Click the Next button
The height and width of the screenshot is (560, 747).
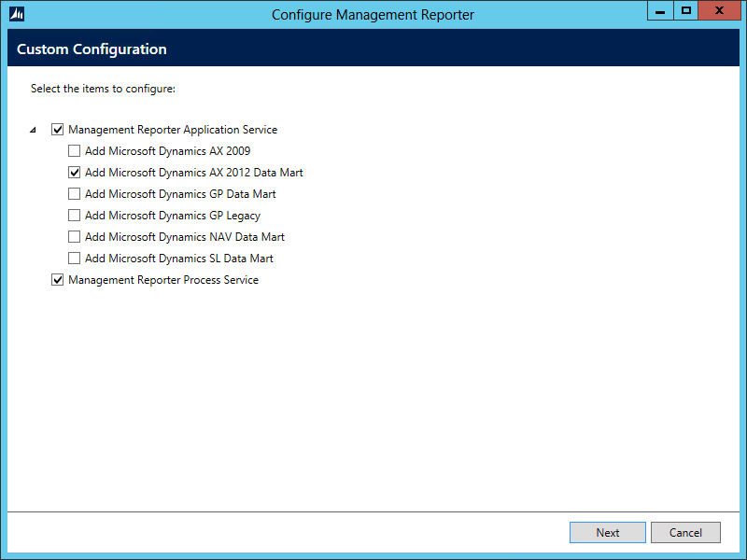pos(607,532)
